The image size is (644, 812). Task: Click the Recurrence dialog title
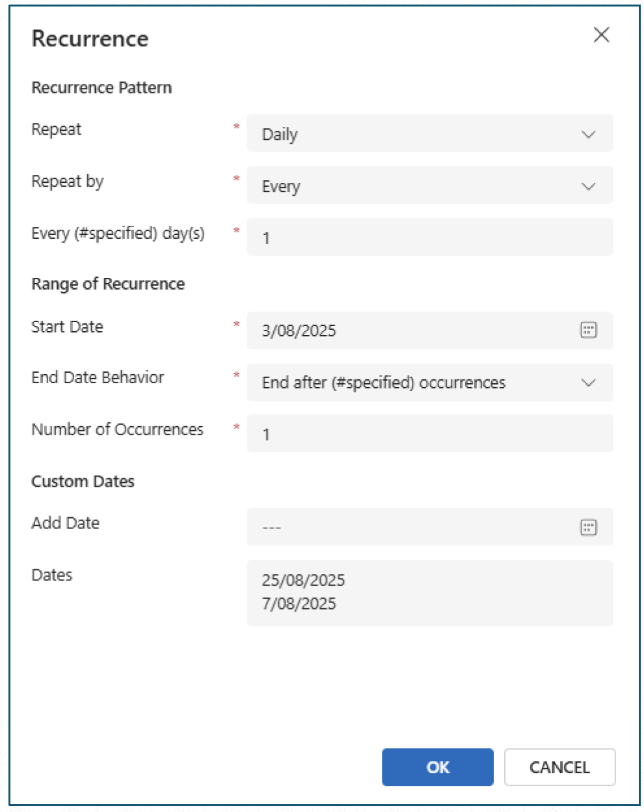pyautogui.click(x=90, y=39)
